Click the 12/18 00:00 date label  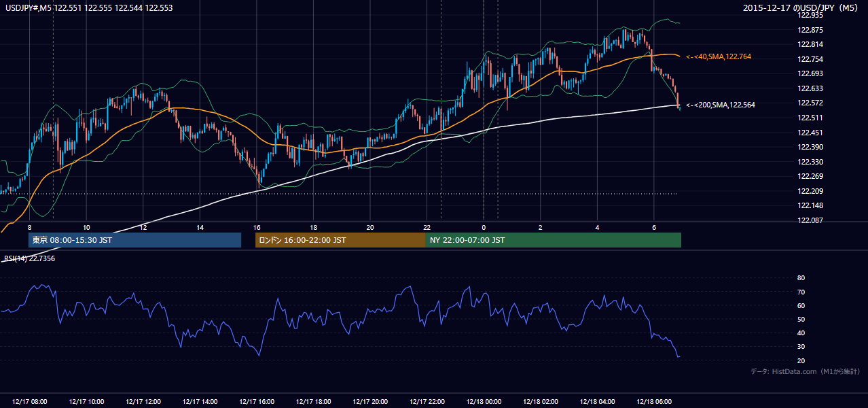coord(484,402)
